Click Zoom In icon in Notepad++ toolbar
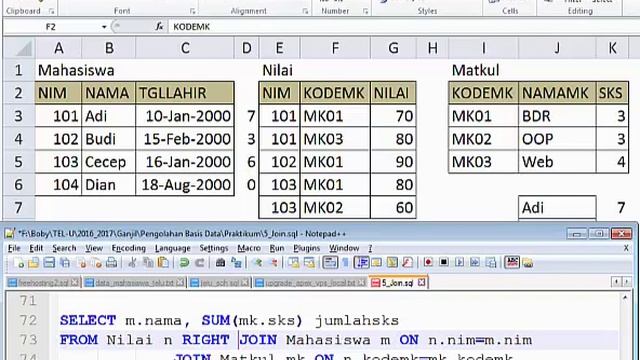Screen dimensions: 640x360 pyautogui.click(x=258, y=262)
